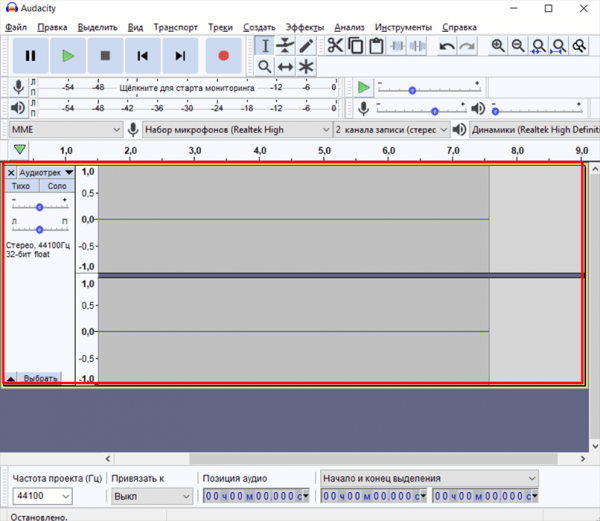Toggle the Тихо (mute) button on track

click(x=21, y=186)
